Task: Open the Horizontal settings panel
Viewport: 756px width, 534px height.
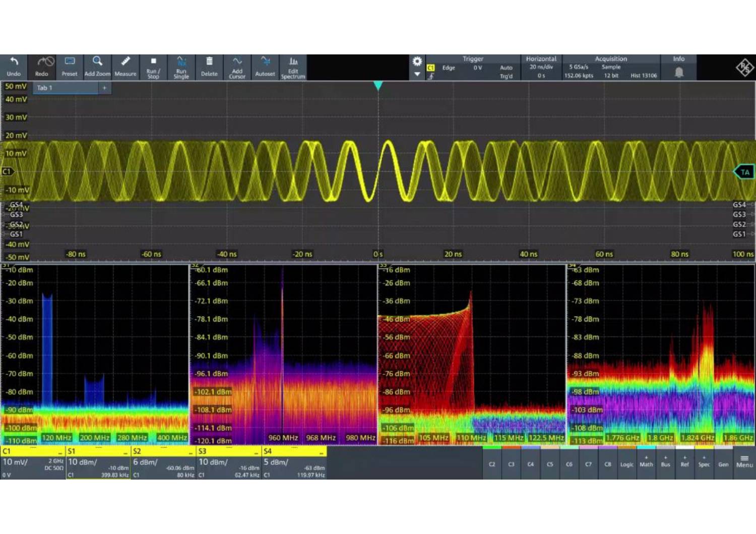Action: [x=541, y=67]
